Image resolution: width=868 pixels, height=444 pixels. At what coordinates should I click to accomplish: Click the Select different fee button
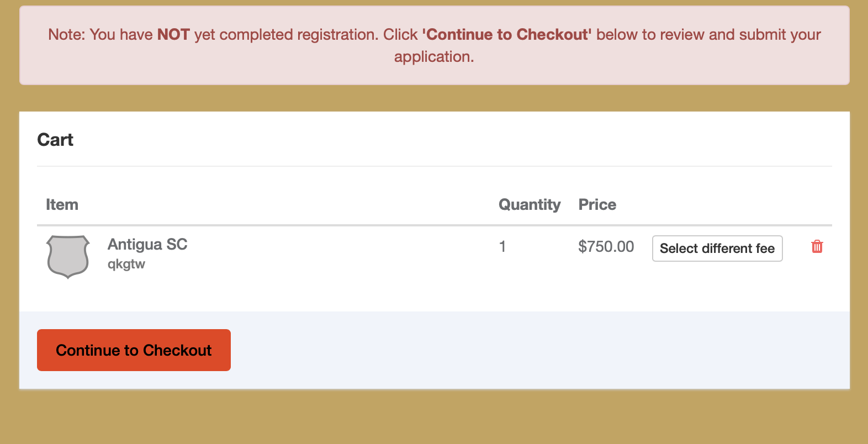coord(717,249)
